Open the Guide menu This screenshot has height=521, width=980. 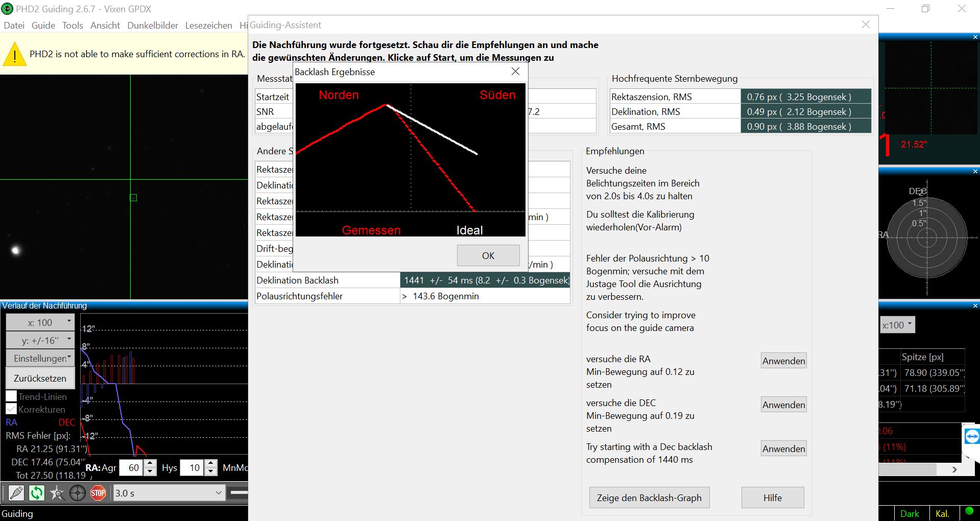(x=43, y=25)
